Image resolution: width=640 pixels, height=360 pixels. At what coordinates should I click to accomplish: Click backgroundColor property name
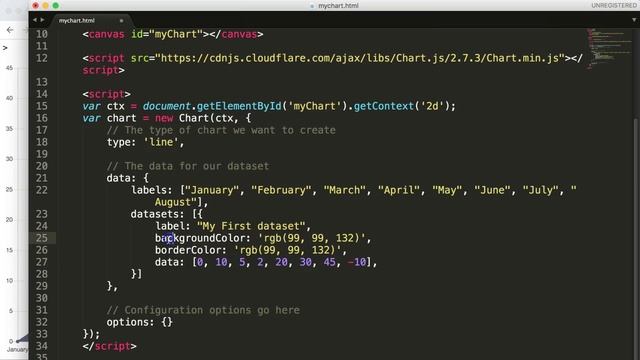click(x=200, y=238)
